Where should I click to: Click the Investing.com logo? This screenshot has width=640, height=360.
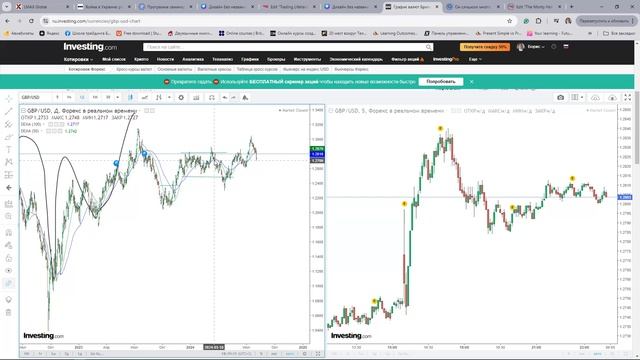[90, 47]
